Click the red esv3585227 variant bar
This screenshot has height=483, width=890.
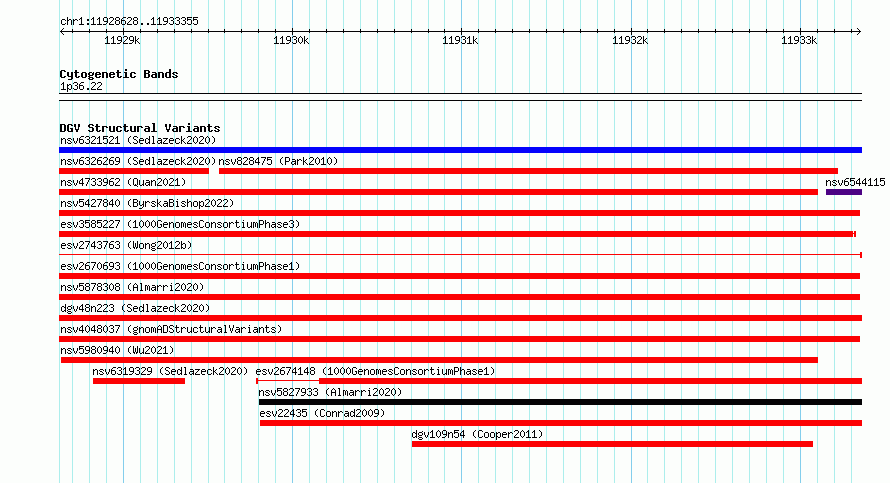click(x=457, y=234)
